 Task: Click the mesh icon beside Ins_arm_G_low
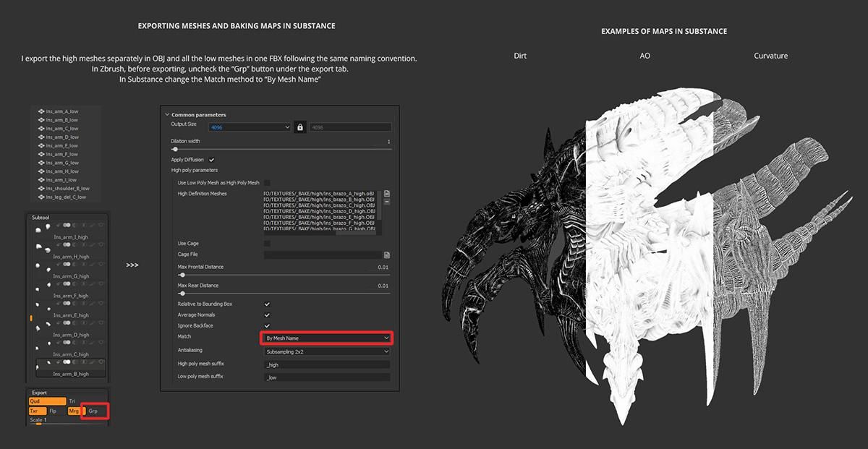41,163
